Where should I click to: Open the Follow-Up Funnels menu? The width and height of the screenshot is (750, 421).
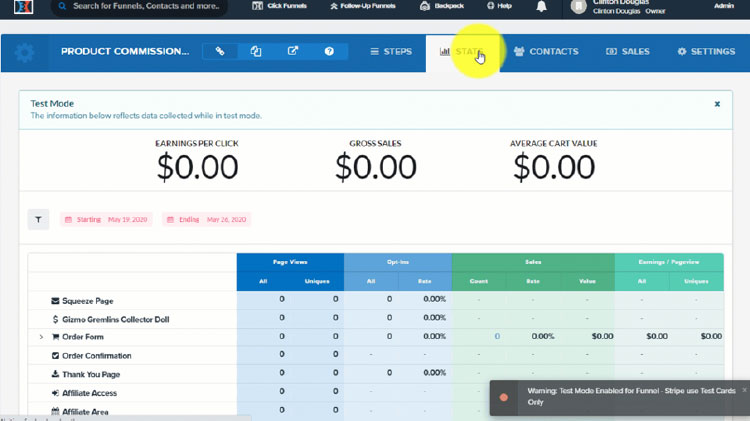363,6
